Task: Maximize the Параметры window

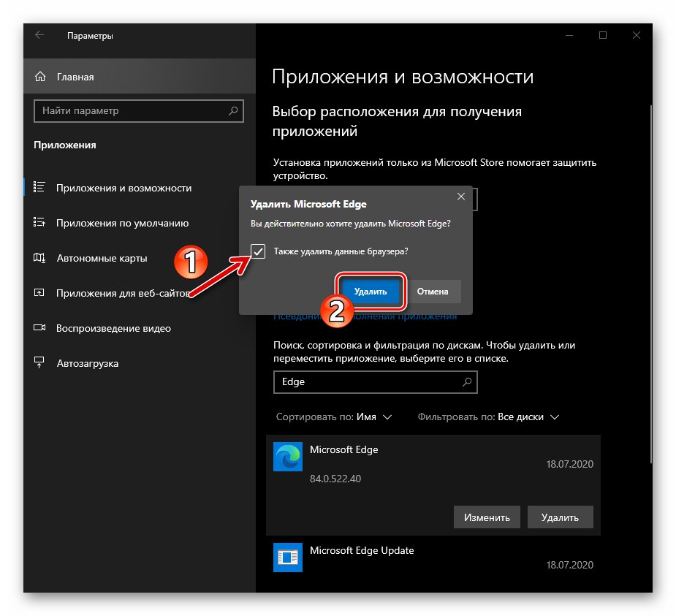Action: 603,35
